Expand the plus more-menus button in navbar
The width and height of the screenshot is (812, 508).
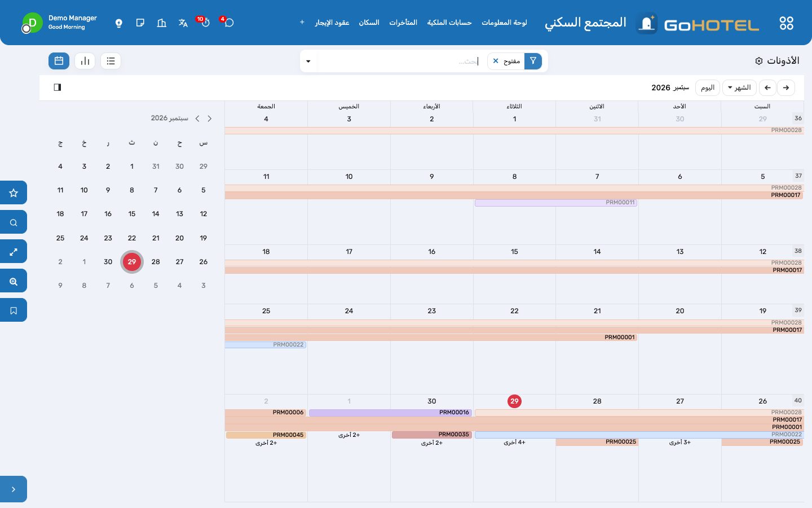302,23
